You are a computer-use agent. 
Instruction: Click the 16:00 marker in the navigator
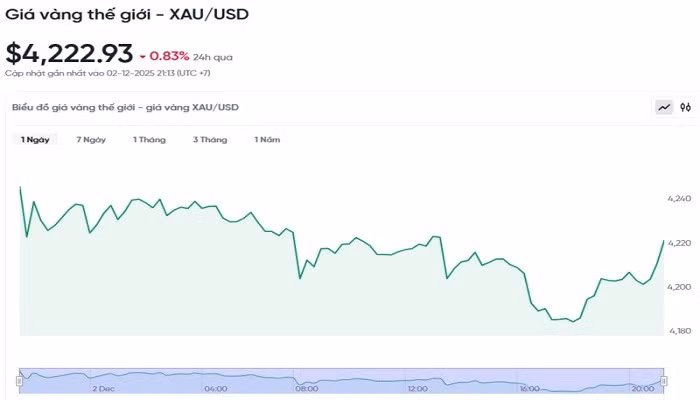tap(530, 388)
